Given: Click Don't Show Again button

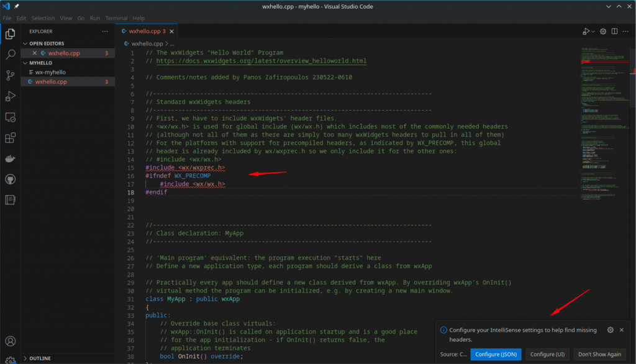Looking at the screenshot, I should click(599, 354).
